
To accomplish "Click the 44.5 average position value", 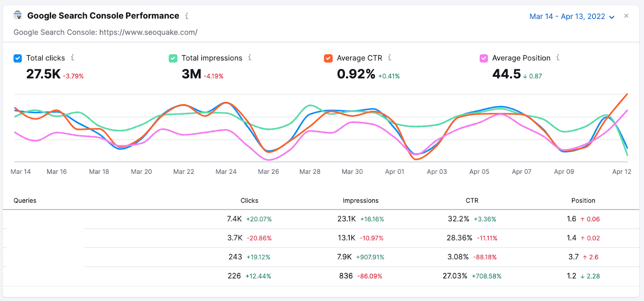I will click(507, 74).
